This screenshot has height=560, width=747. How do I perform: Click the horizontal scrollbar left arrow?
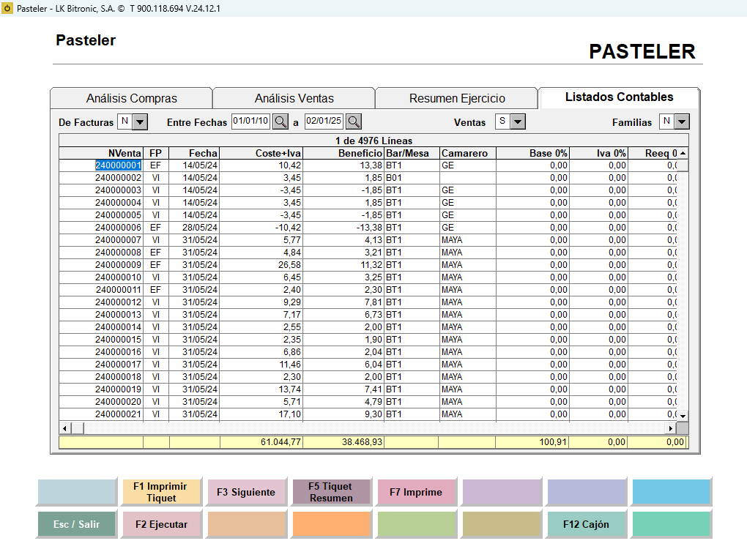pyautogui.click(x=64, y=428)
